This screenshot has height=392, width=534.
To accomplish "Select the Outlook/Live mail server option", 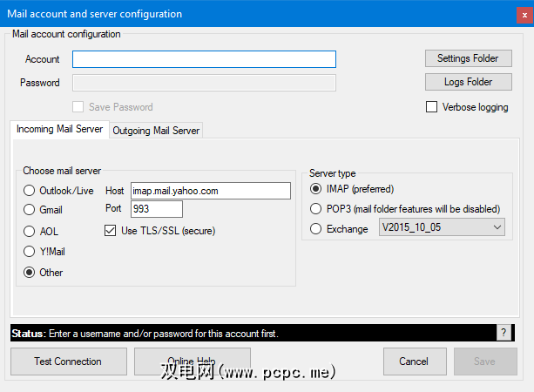I will [30, 191].
